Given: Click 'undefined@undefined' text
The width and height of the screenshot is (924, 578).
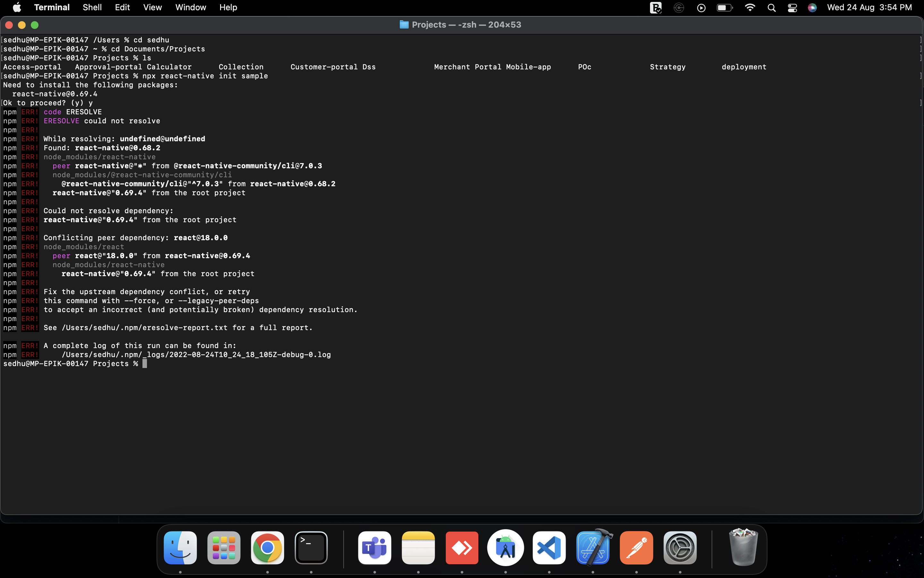Looking at the screenshot, I should point(162,139).
